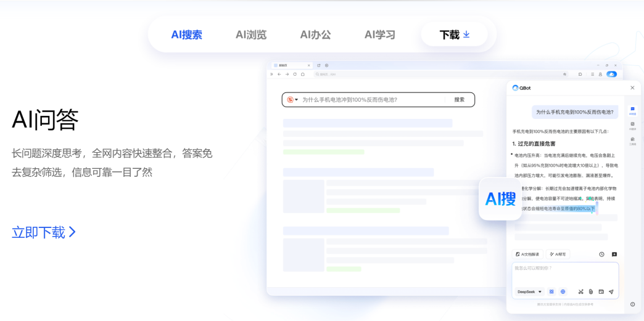Switch to the AI办公 tab
644x321 pixels.
315,35
